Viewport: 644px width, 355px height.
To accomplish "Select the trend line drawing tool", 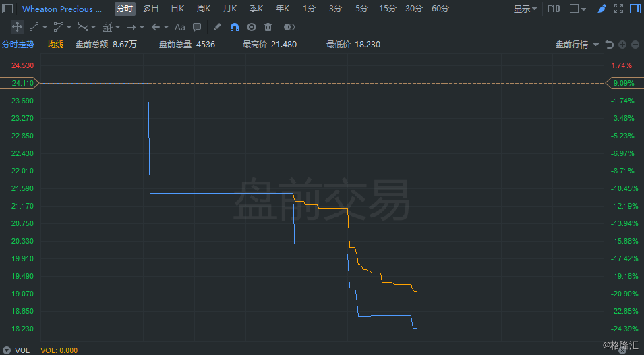I will tap(34, 27).
